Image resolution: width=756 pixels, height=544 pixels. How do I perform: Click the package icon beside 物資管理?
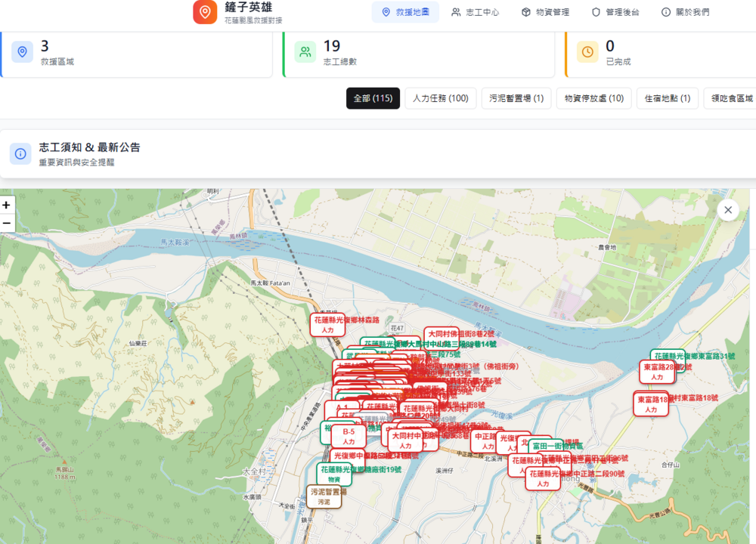pyautogui.click(x=525, y=12)
